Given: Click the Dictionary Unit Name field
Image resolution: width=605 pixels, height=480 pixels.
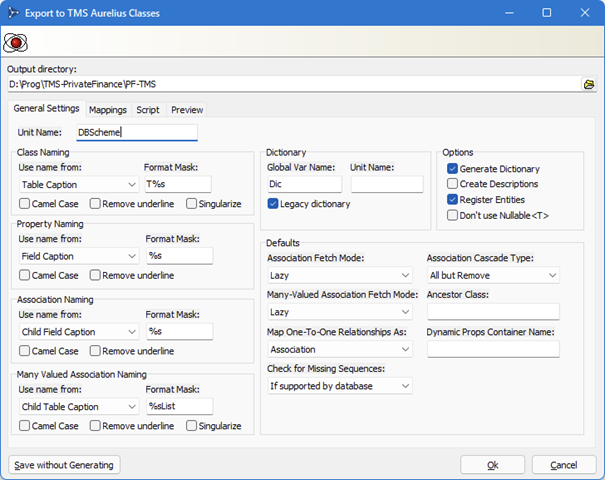Looking at the screenshot, I should [387, 184].
